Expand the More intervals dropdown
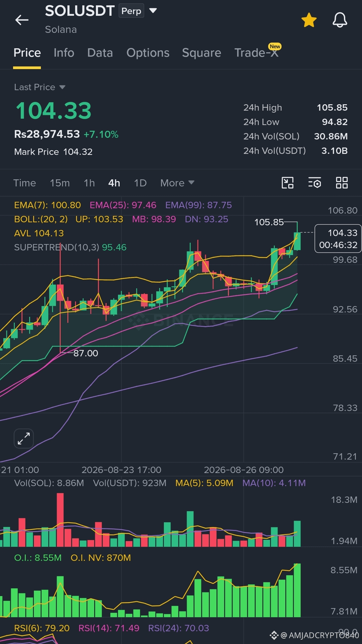This screenshot has height=644, width=362. [177, 183]
